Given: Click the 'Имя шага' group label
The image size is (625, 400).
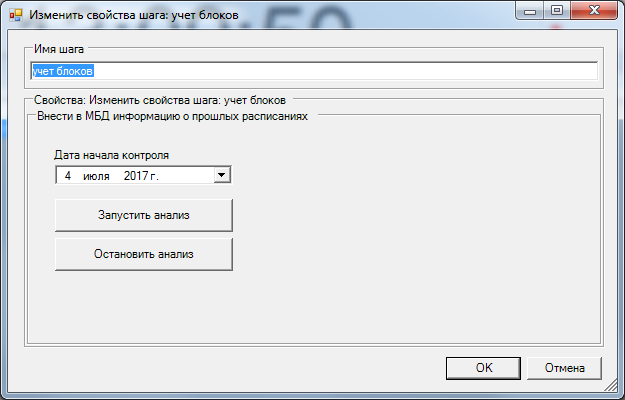Looking at the screenshot, I should pyautogui.click(x=59, y=49).
